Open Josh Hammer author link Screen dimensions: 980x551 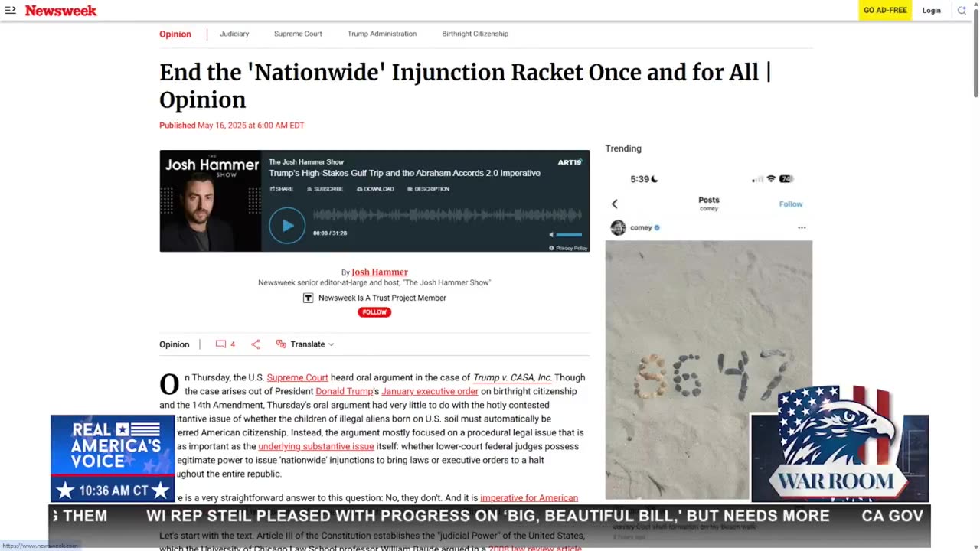coord(380,272)
